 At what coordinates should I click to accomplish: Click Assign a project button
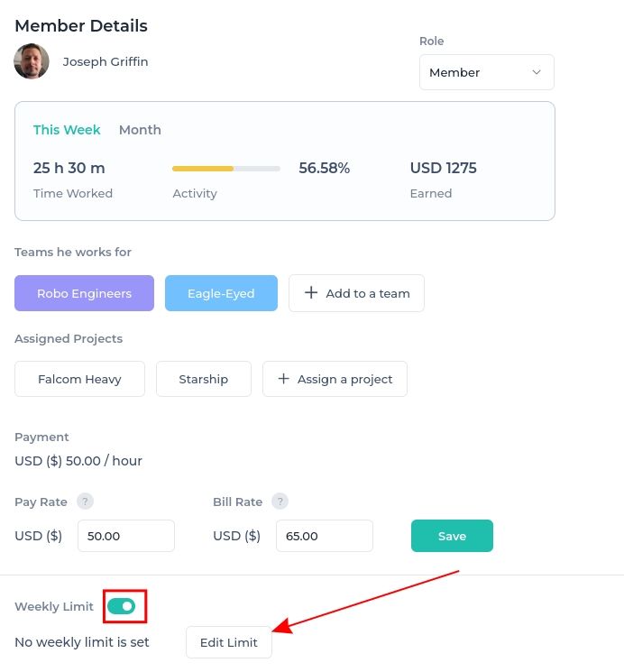tap(335, 379)
